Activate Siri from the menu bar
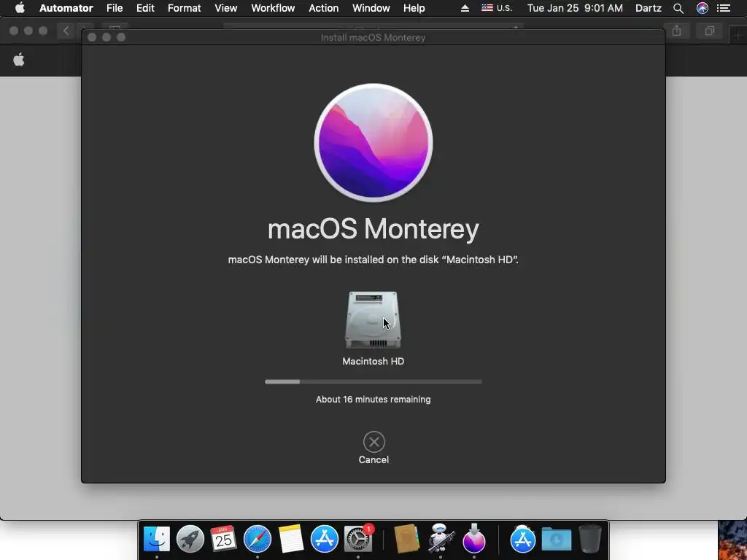Viewport: 747px width, 560px height. click(703, 8)
